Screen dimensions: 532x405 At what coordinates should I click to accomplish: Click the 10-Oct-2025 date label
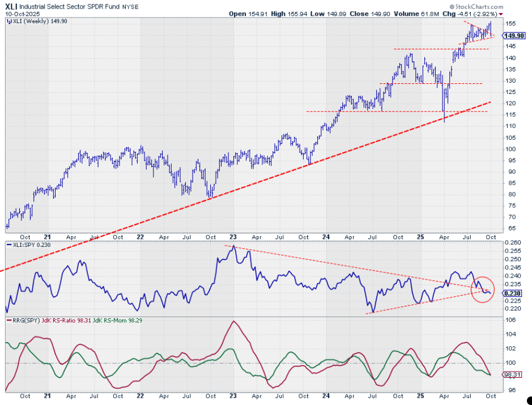tap(23, 14)
